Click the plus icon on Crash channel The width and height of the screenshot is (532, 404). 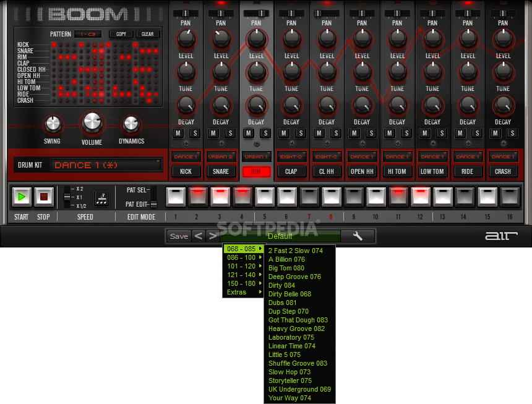coord(504,144)
